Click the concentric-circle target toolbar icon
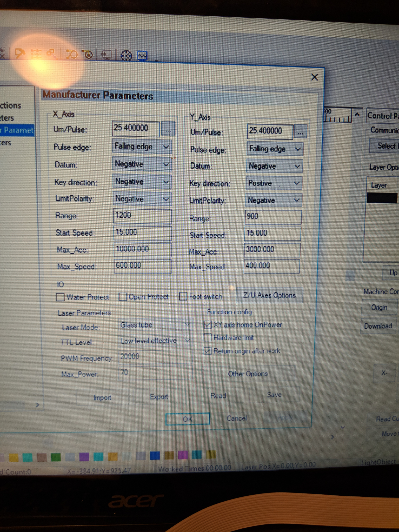399x532 pixels. [88, 55]
